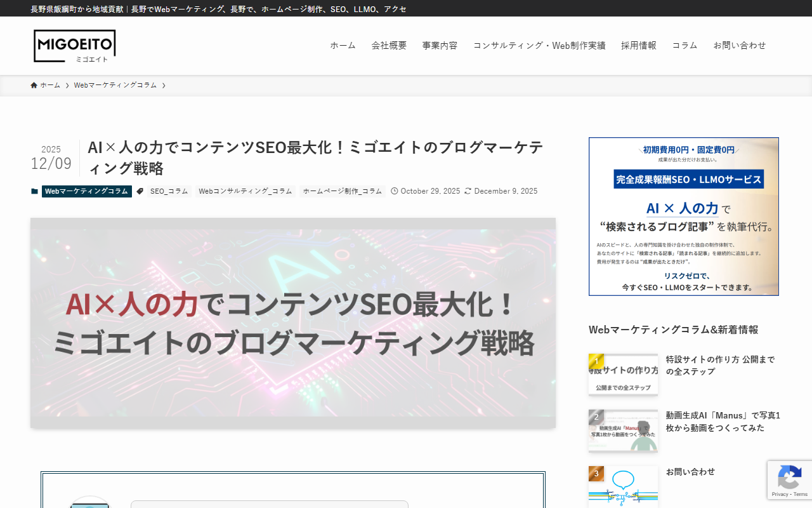The height and width of the screenshot is (508, 812).
Task: Go to the 事業内容 page
Action: pos(440,46)
